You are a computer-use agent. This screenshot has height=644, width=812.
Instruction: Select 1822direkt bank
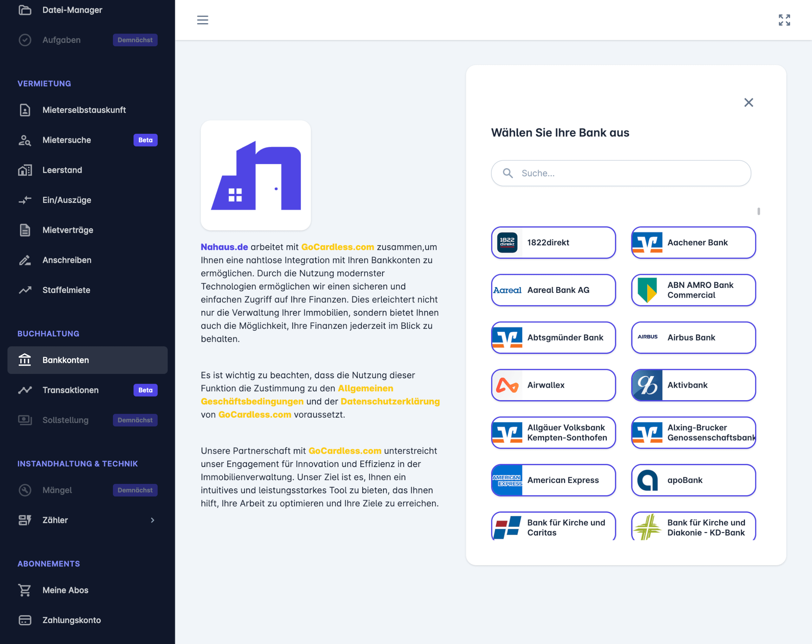click(553, 243)
